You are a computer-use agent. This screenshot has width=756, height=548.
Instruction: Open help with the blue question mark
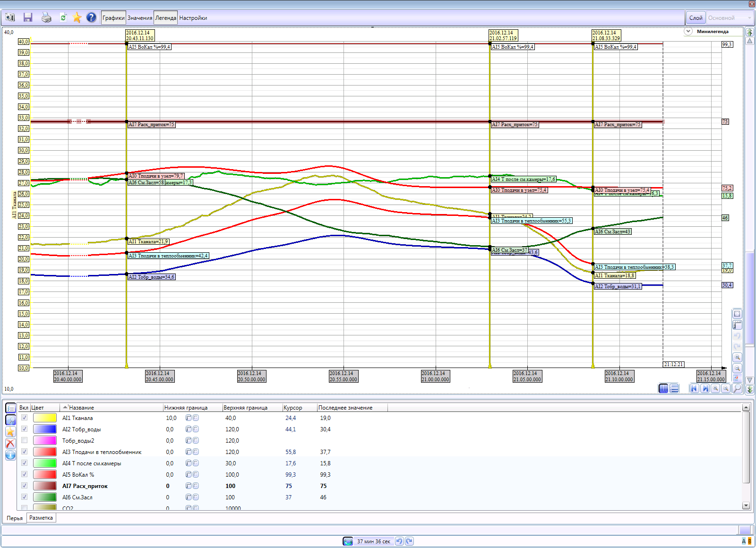tap(91, 18)
